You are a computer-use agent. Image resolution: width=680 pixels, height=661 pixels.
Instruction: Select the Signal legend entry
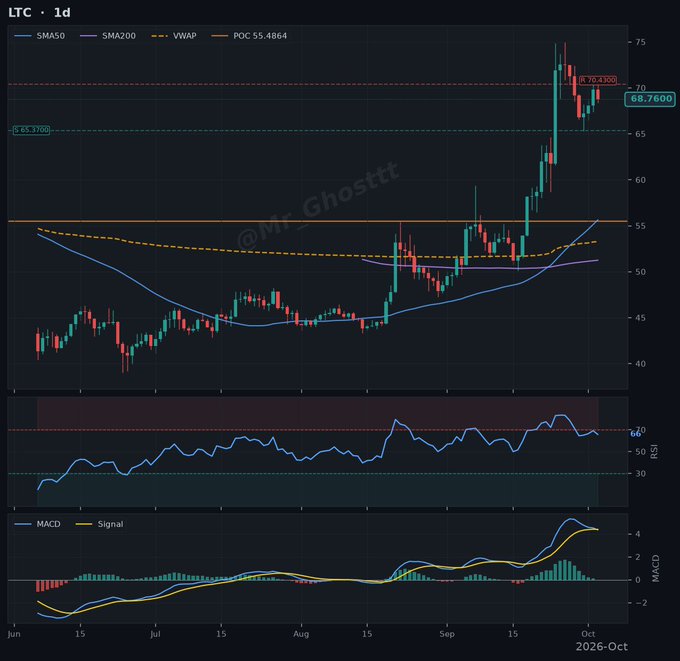99,524
